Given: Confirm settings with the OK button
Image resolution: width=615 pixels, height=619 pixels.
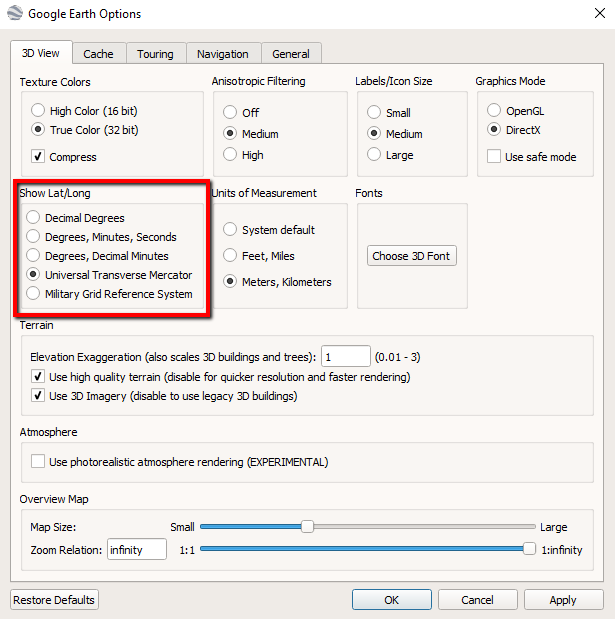Looking at the screenshot, I should pyautogui.click(x=392, y=600).
